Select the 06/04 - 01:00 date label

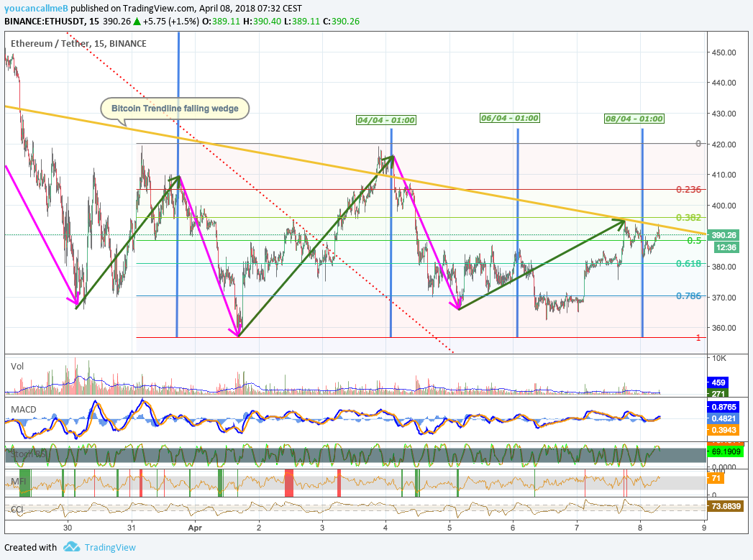point(509,118)
